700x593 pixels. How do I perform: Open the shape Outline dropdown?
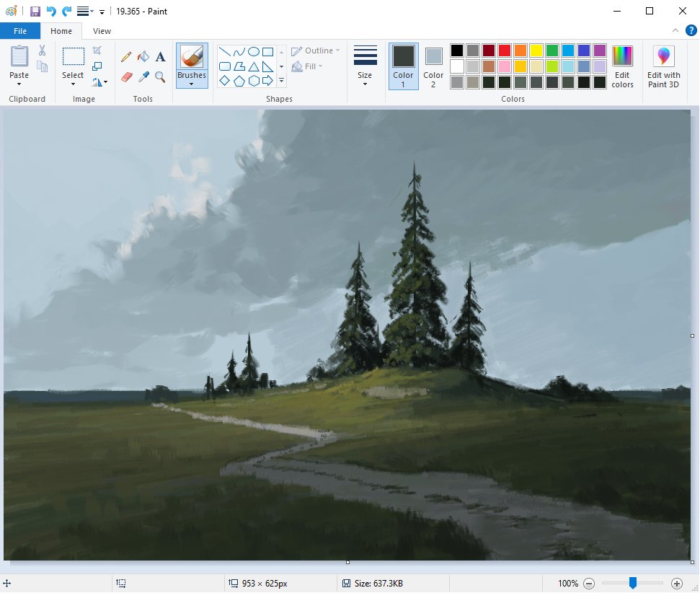click(x=315, y=50)
